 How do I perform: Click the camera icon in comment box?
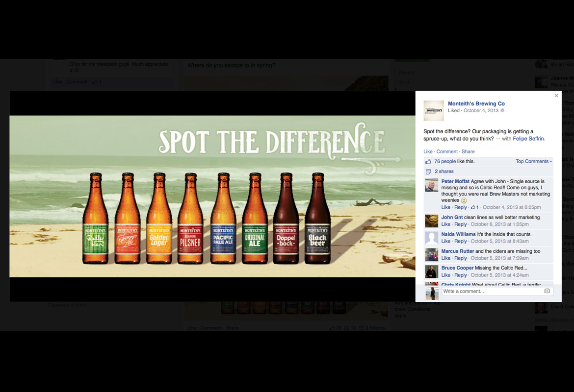point(547,291)
